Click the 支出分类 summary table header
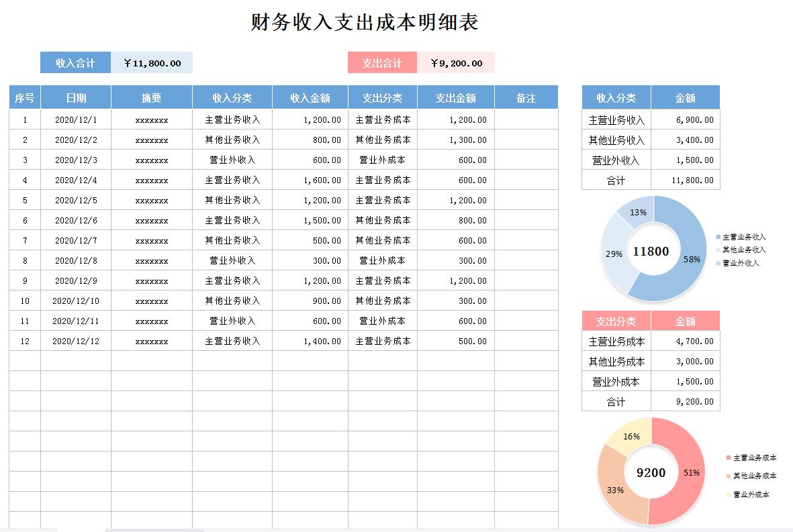Screen dimensions: 793x532 pos(616,320)
